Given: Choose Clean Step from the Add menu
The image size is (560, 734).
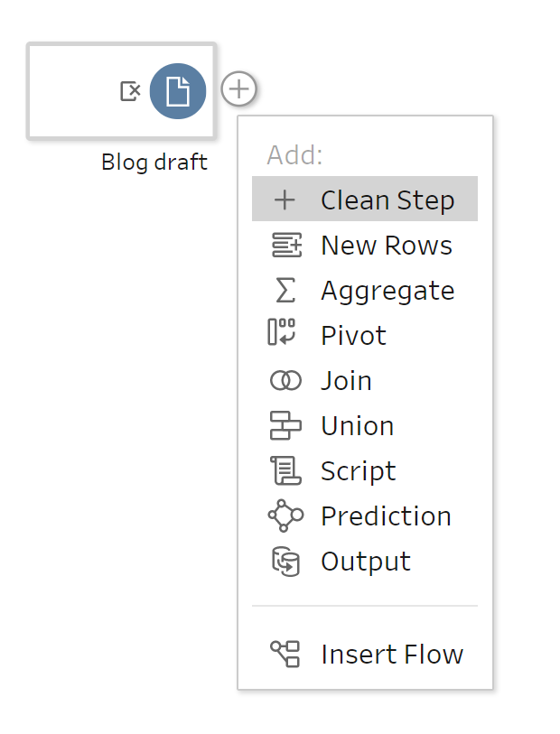Looking at the screenshot, I should 387,200.
